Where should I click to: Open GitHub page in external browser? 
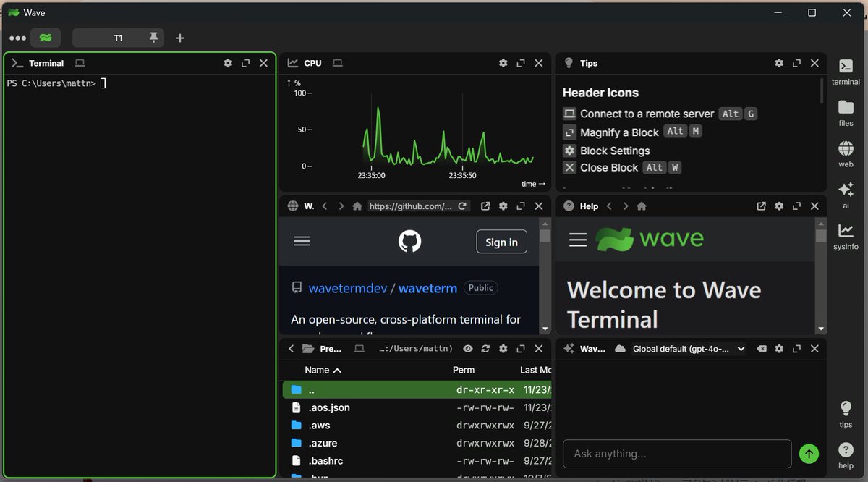485,206
